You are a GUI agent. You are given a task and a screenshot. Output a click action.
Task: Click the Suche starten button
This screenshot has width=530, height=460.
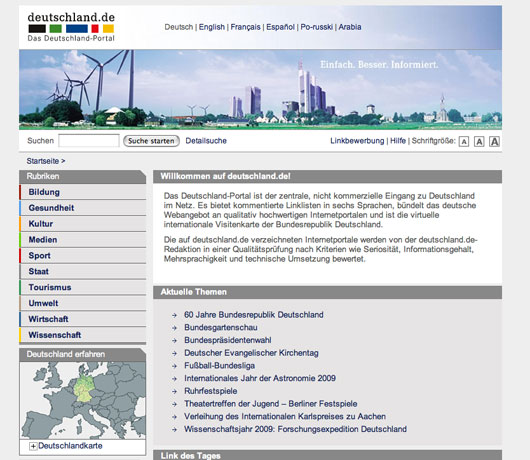click(151, 141)
